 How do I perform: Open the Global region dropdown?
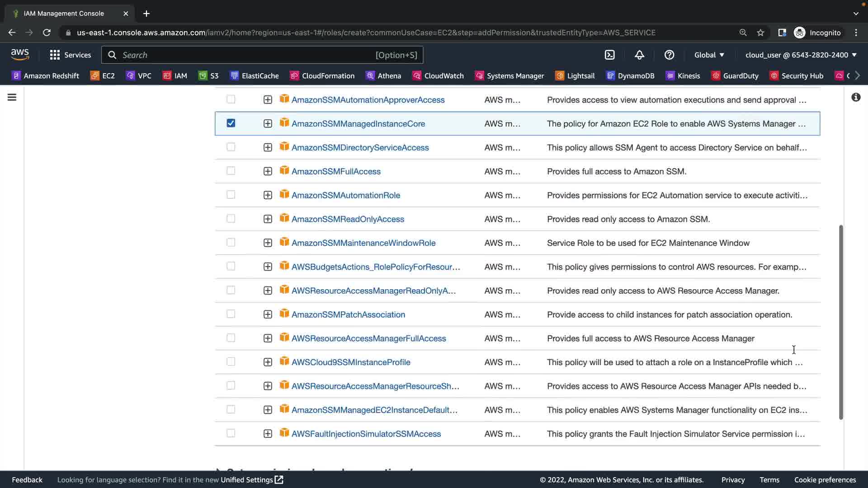tap(709, 55)
